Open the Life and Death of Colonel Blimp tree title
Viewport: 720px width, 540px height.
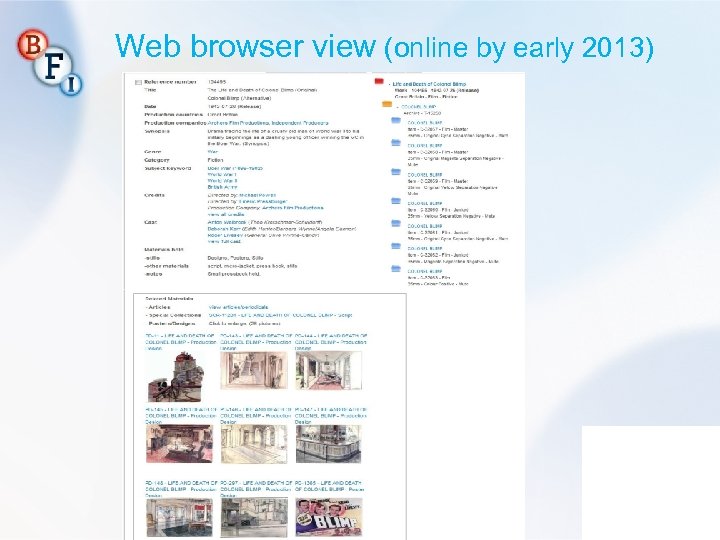click(x=429, y=84)
